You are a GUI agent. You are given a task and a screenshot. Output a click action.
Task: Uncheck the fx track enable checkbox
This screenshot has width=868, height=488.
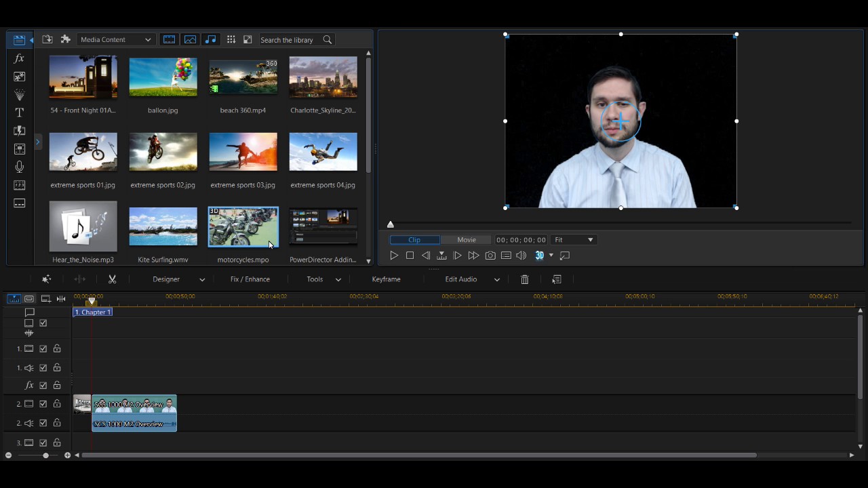pos(43,386)
